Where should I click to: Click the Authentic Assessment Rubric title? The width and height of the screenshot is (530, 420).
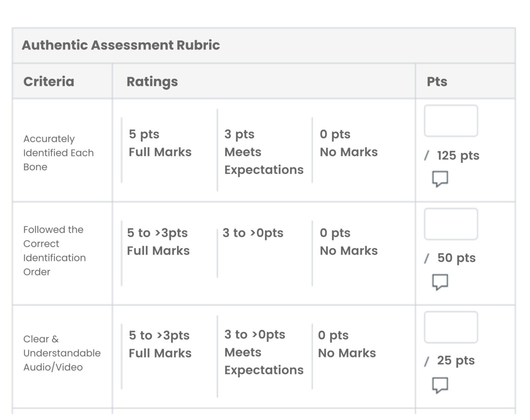click(x=121, y=45)
